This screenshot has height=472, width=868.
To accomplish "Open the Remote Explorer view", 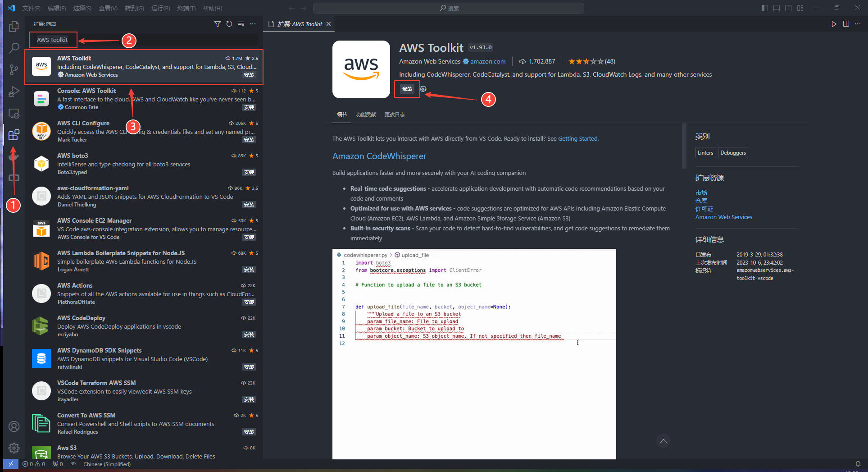I will (x=14, y=113).
